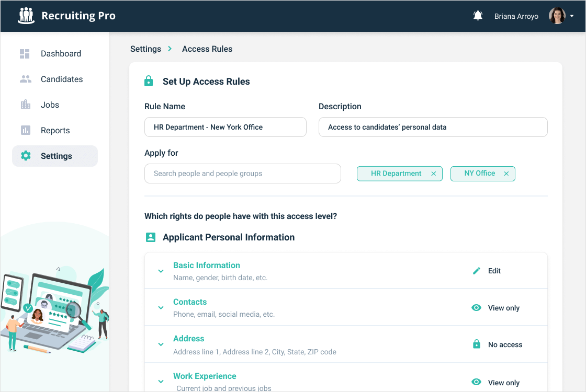Open Candidates in the sidebar menu
Screen dimensions: 586x392
point(62,79)
